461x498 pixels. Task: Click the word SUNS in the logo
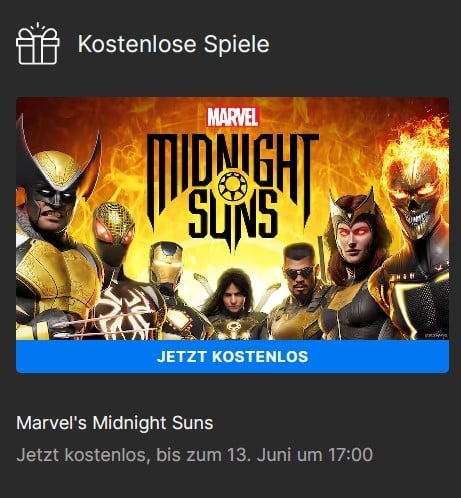232,217
